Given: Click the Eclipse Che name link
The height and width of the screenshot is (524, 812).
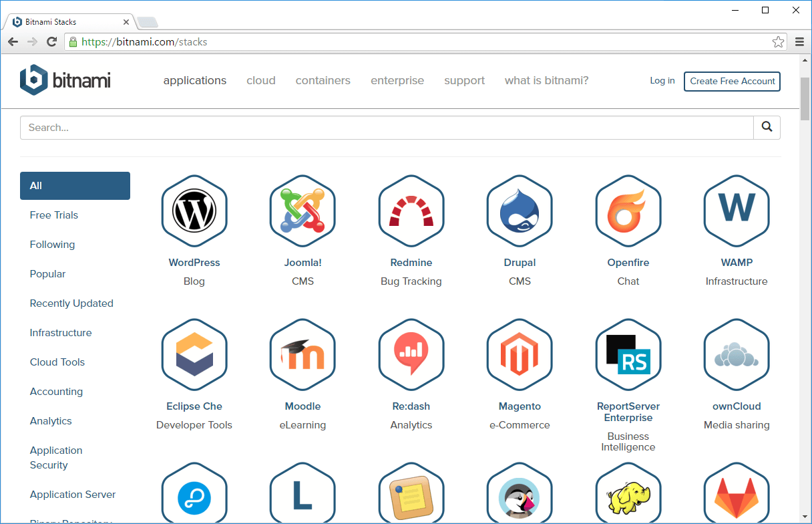Looking at the screenshot, I should [x=194, y=406].
